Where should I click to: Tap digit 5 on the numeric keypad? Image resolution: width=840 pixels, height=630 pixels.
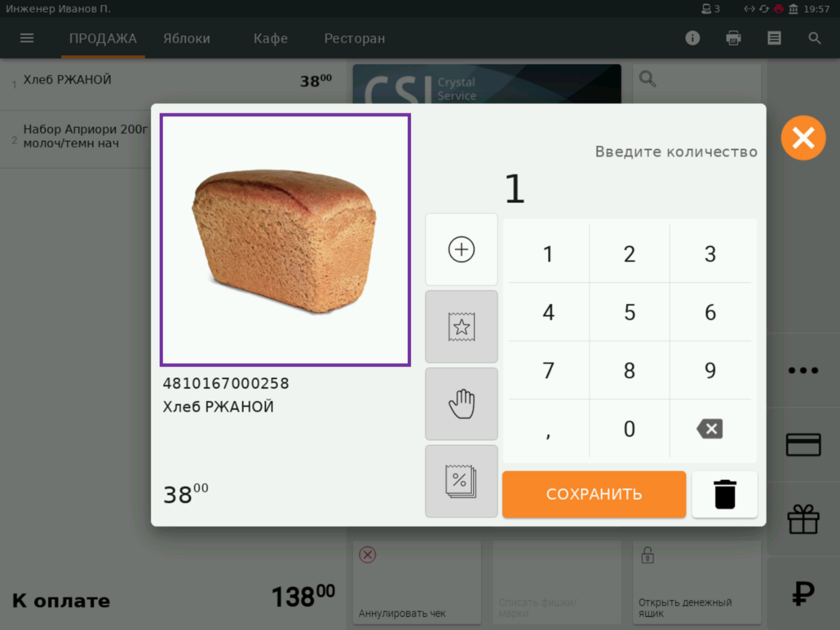click(x=629, y=312)
